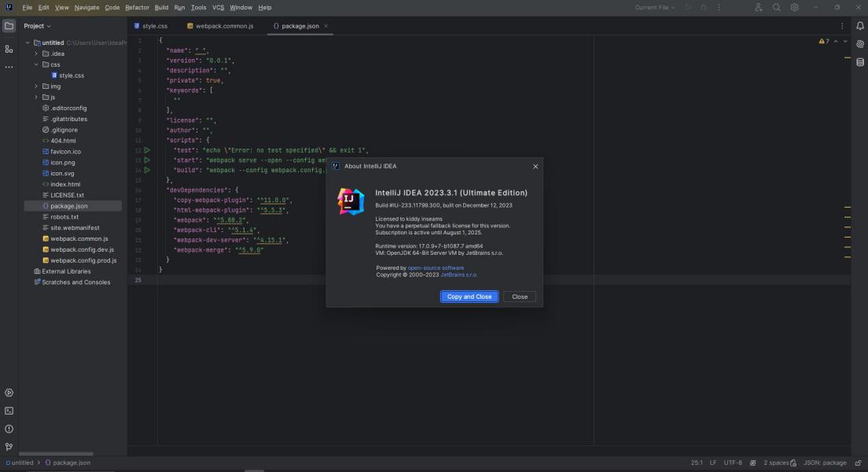Open the Git version control tool window
This screenshot has width=868, height=472.
click(9, 447)
